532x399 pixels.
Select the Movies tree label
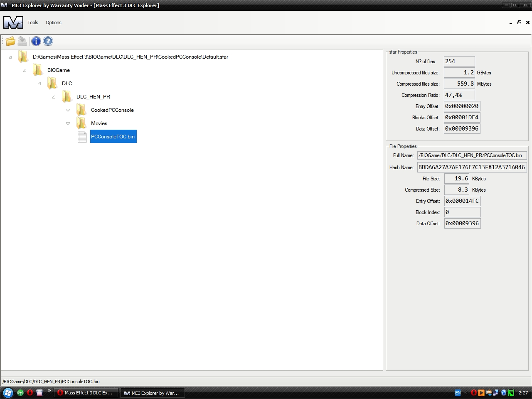tap(99, 123)
